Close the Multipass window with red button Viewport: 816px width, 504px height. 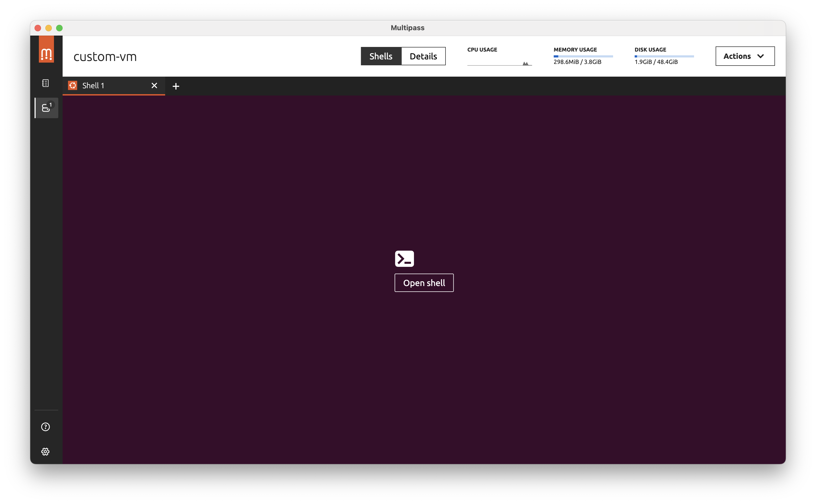38,28
